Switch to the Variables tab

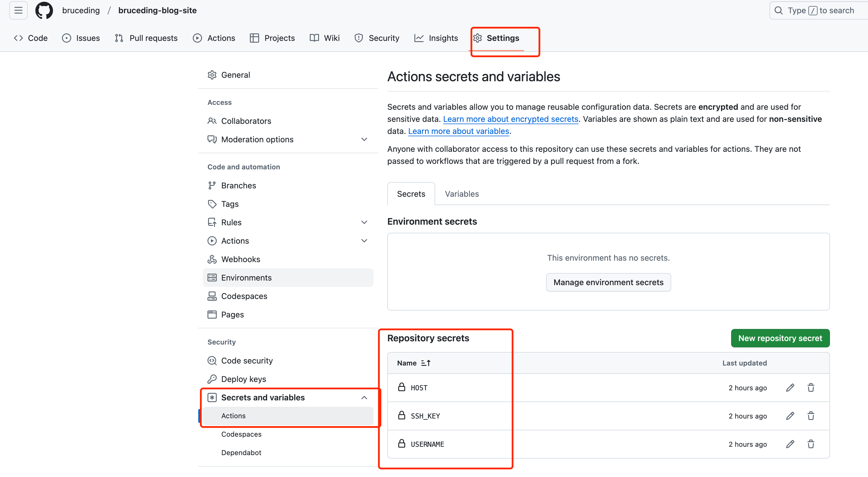point(462,194)
